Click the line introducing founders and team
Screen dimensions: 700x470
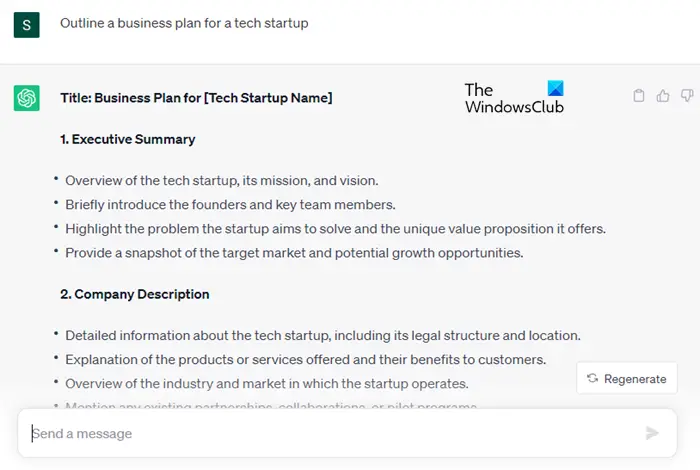[x=231, y=204]
